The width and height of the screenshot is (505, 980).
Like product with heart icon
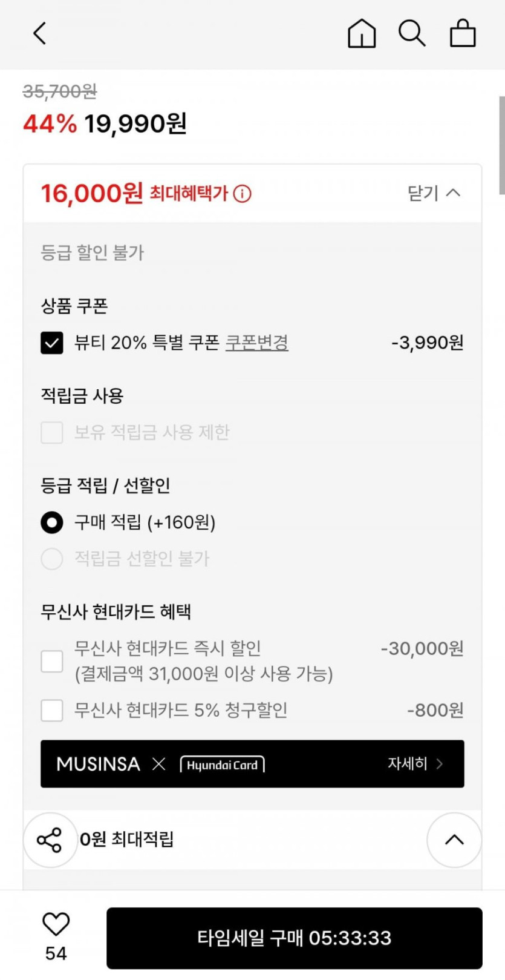(56, 924)
